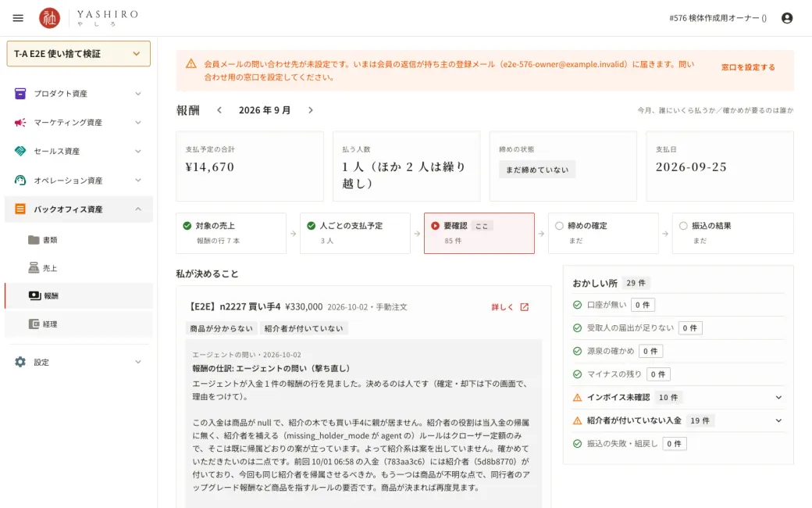Open the T-A E2E 使い捨て検証 workspace dropdown
Screen dimensions: 812x508
pos(79,54)
